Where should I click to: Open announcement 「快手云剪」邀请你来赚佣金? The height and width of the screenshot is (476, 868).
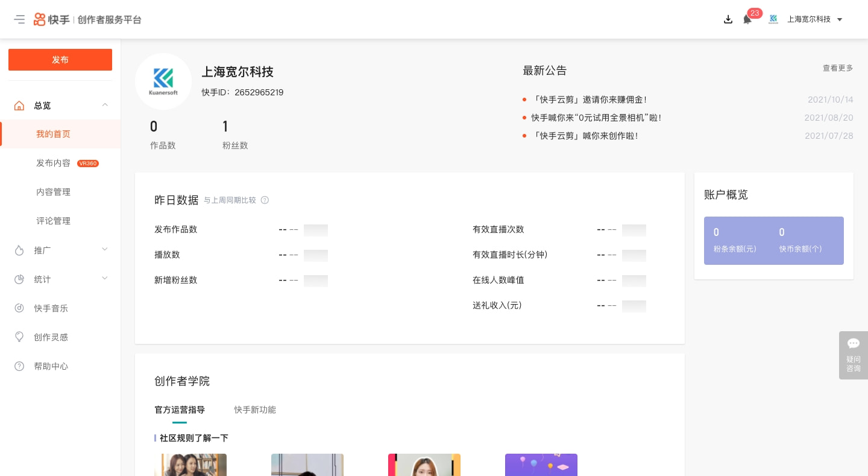(589, 100)
